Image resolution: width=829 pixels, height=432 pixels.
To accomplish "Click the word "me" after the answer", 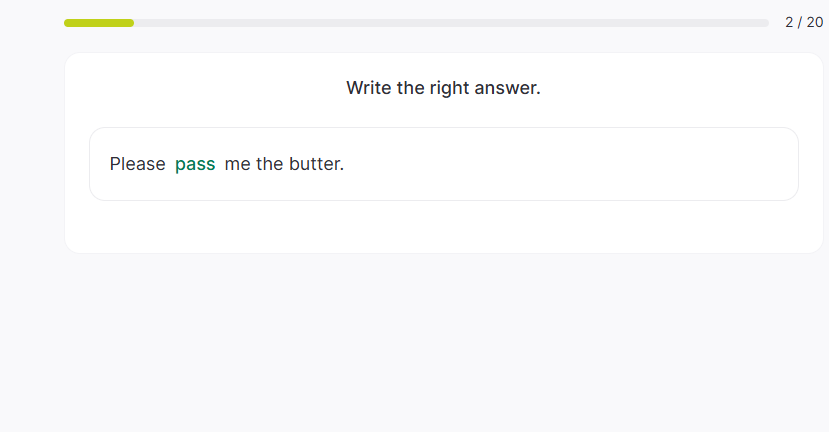I will pyautogui.click(x=237, y=164).
